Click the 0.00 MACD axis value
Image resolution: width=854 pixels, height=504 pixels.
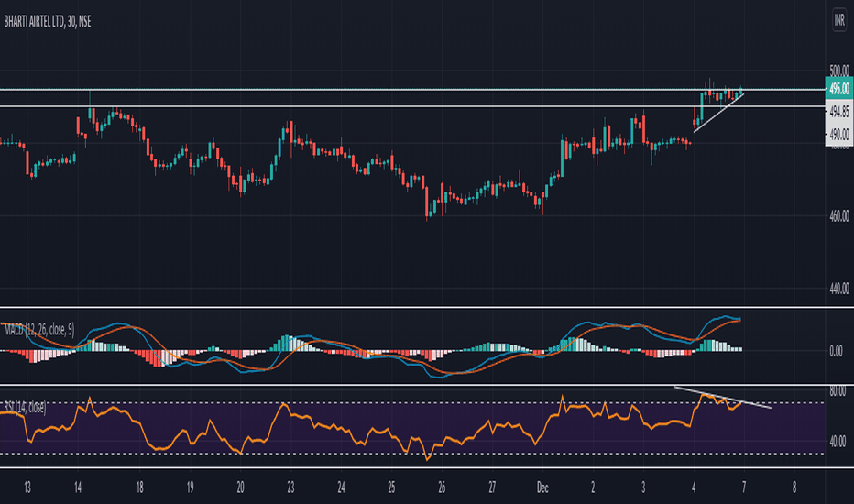click(836, 352)
